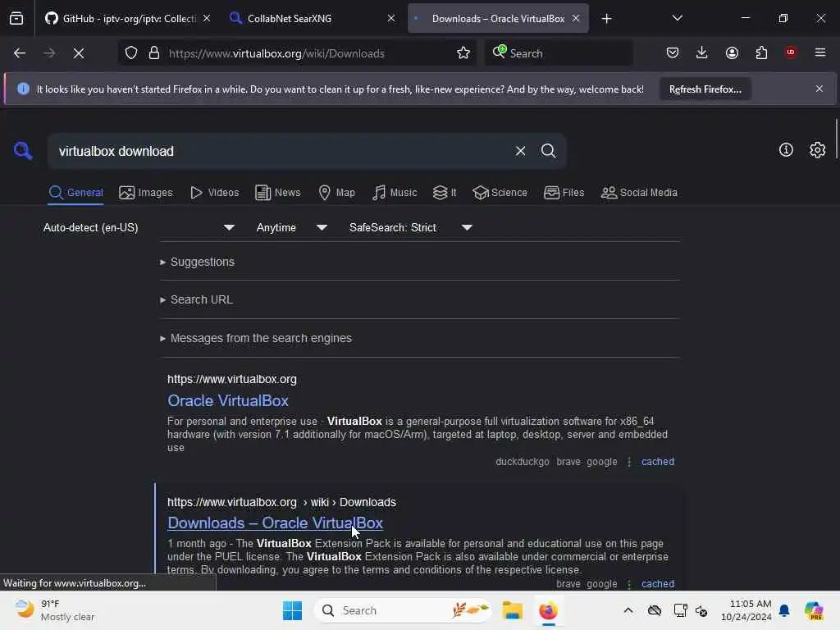Close the GitHub iptv-org tab
This screenshot has height=630, width=840.
[x=207, y=18]
